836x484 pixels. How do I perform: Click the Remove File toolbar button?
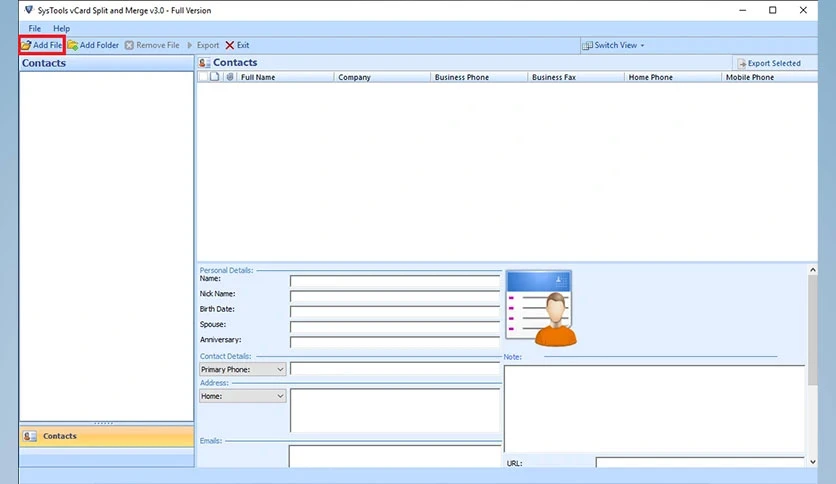[x=152, y=45]
